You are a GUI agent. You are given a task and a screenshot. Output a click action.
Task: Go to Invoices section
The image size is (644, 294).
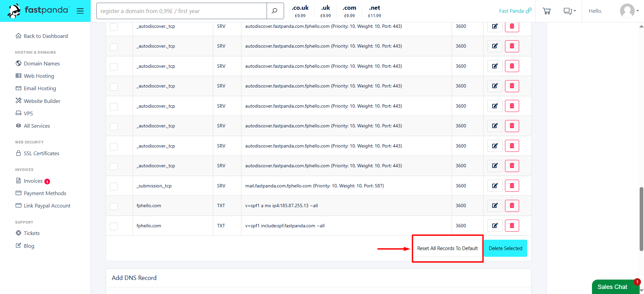point(33,181)
